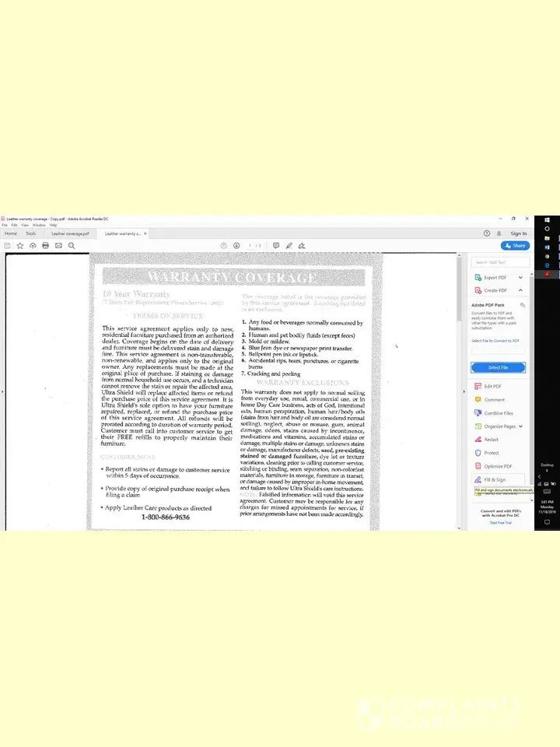Viewport: 560px width, 747px height.
Task: Open the Windows Start button
Action: (x=547, y=219)
